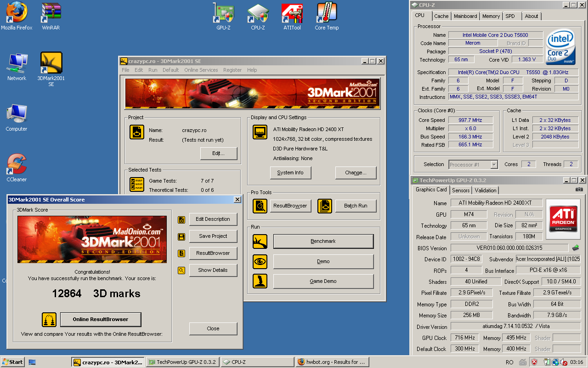Click the icon beside Batch Run
This screenshot has width=588, height=368.
(x=325, y=206)
